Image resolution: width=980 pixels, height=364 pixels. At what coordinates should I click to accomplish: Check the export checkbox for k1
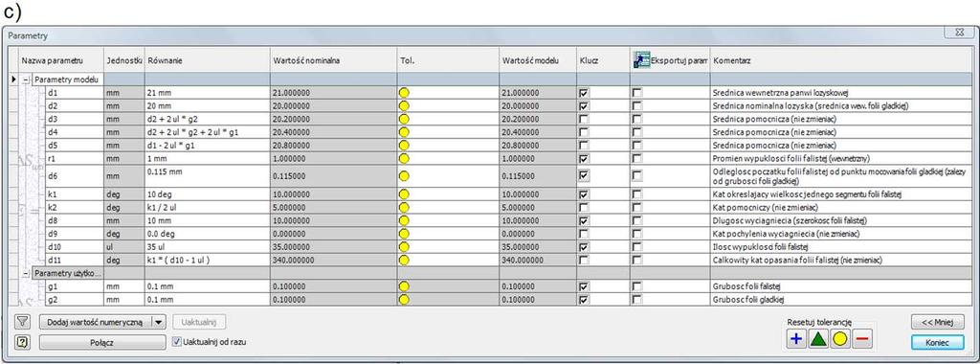[x=636, y=194]
